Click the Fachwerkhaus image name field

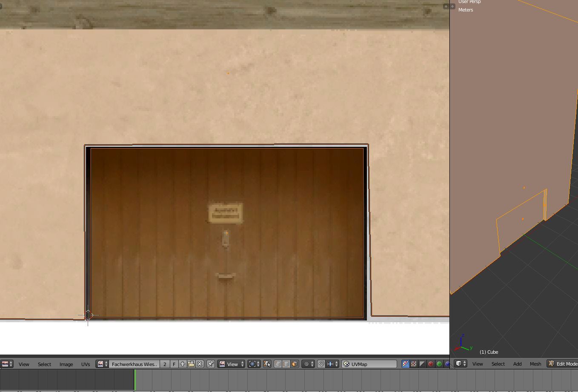click(134, 364)
